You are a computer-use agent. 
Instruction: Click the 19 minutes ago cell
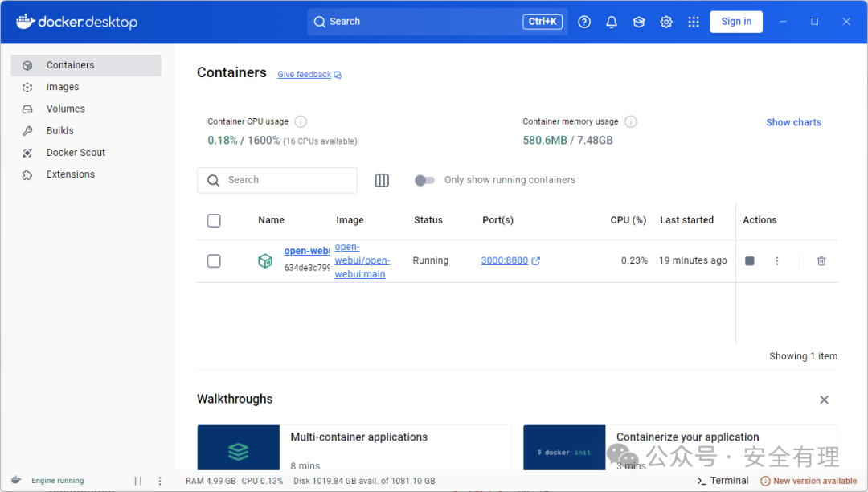[693, 260]
